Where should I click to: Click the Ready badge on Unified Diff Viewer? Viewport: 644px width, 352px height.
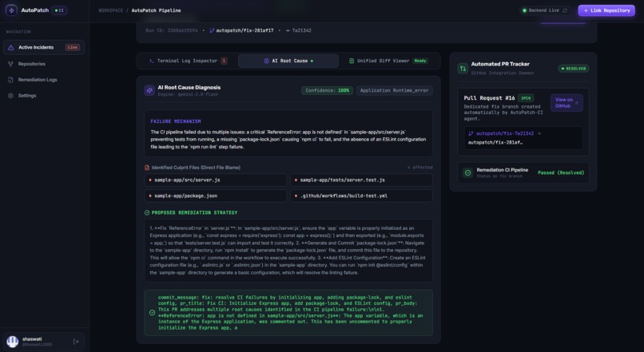click(x=420, y=61)
